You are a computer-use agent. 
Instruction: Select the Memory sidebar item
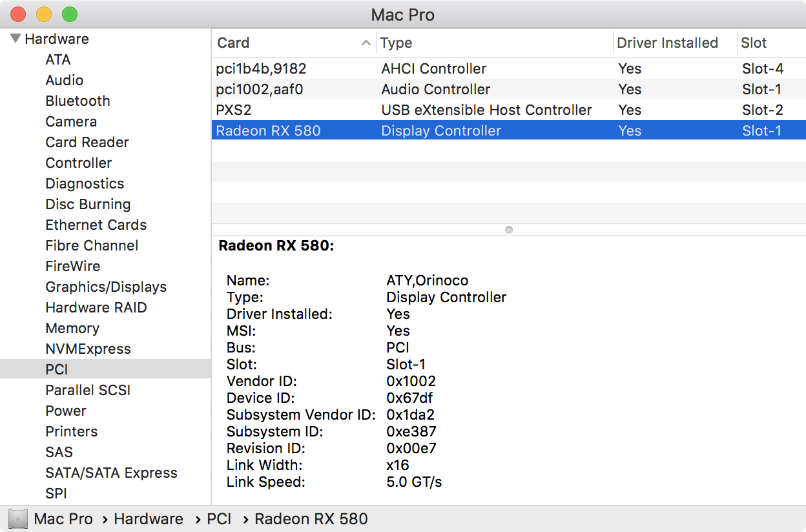click(72, 328)
